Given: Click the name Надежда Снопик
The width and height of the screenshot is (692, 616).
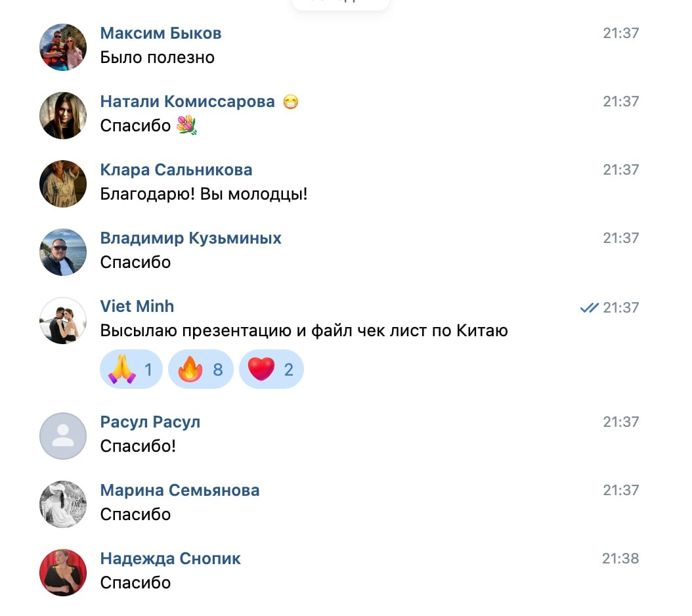Looking at the screenshot, I should [170, 559].
